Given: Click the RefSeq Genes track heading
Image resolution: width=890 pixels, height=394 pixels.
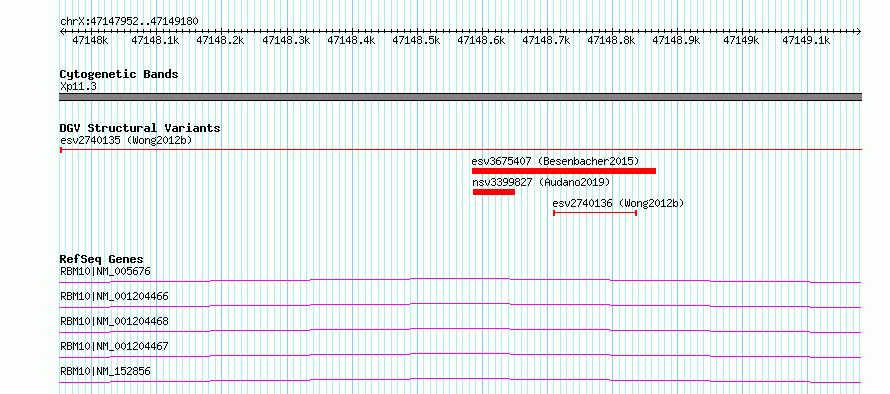Looking at the screenshot, I should [102, 259].
